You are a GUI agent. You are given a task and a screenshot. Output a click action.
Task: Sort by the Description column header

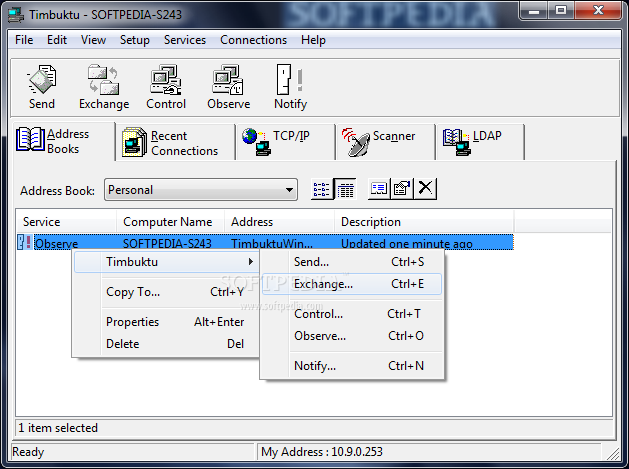click(424, 222)
